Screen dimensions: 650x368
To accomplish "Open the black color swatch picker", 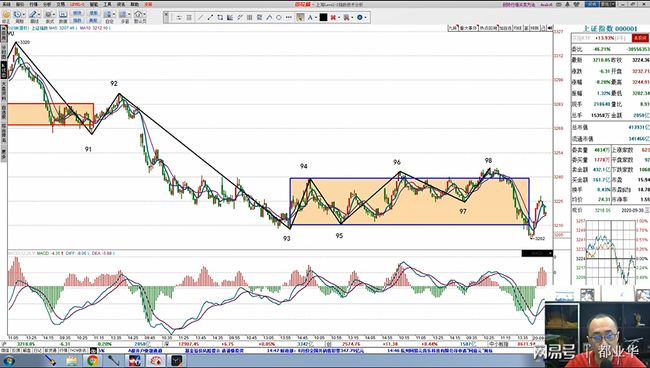I will (x=323, y=17).
